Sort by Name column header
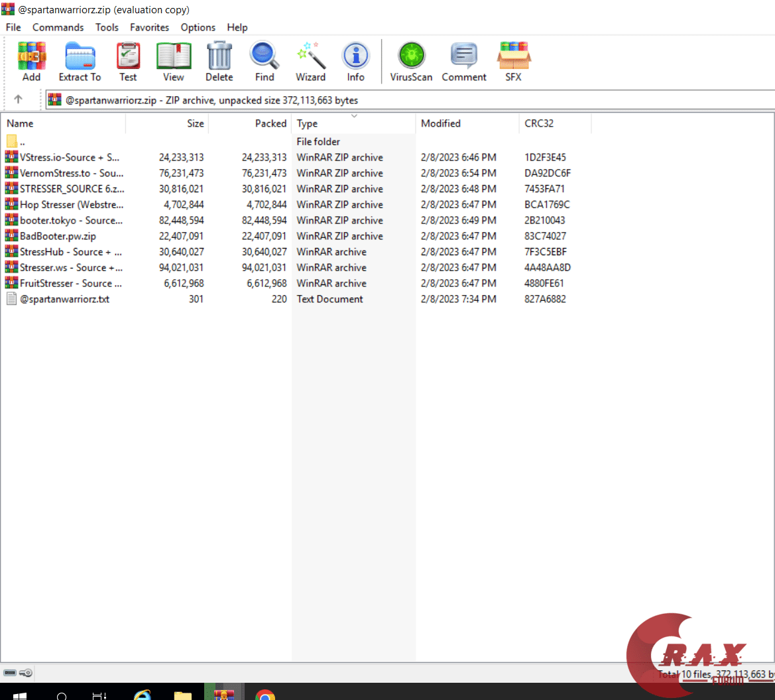The width and height of the screenshot is (775, 700). coord(63,123)
